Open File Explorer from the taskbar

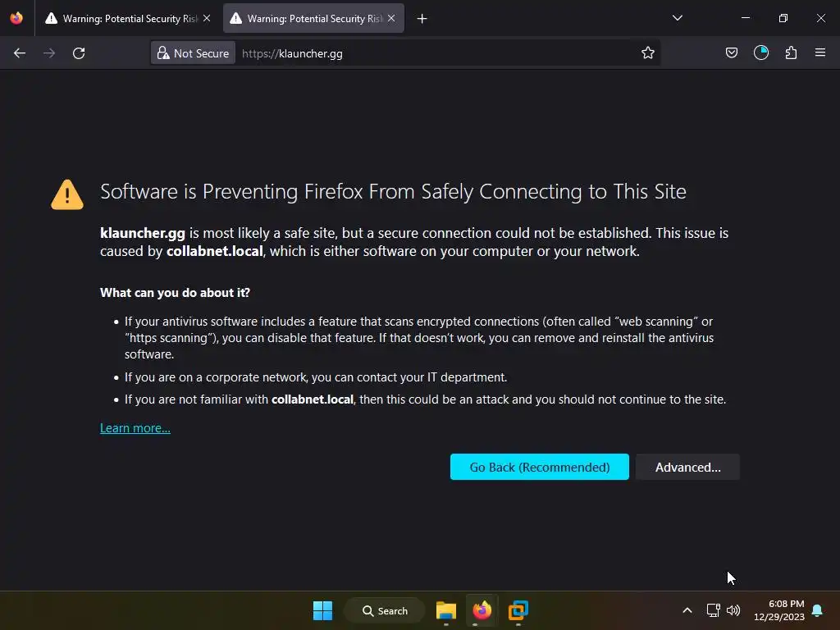(445, 610)
